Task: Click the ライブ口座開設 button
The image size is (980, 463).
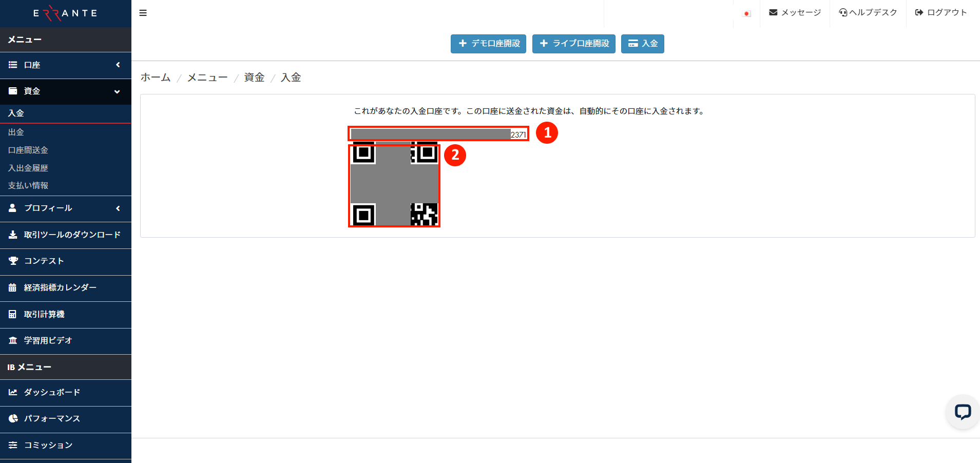Action: 573,44
